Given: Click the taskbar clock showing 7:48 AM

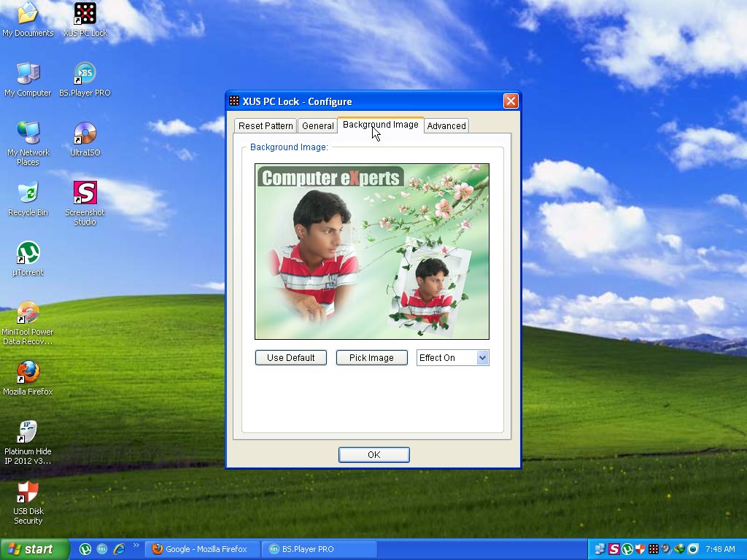Looking at the screenshot, I should 720,549.
